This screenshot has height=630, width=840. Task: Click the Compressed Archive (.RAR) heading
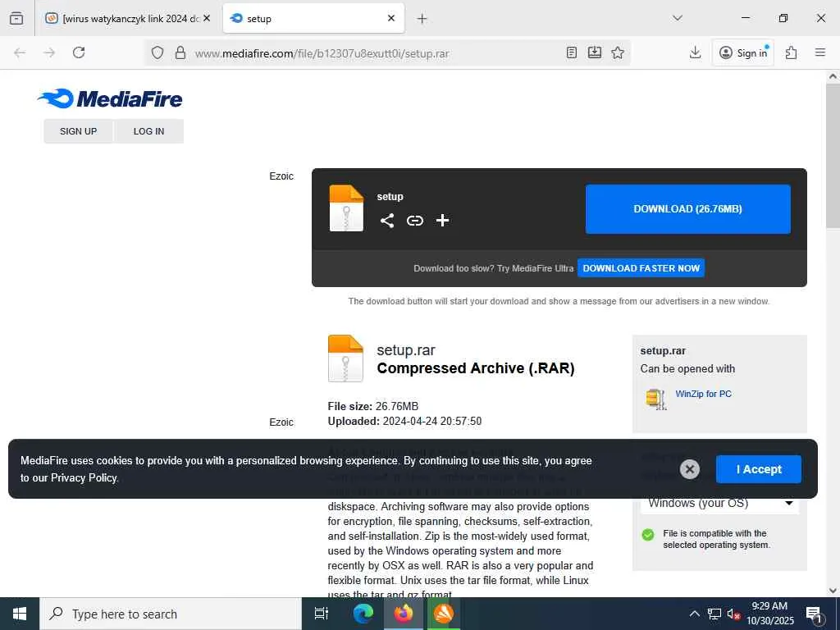click(476, 368)
